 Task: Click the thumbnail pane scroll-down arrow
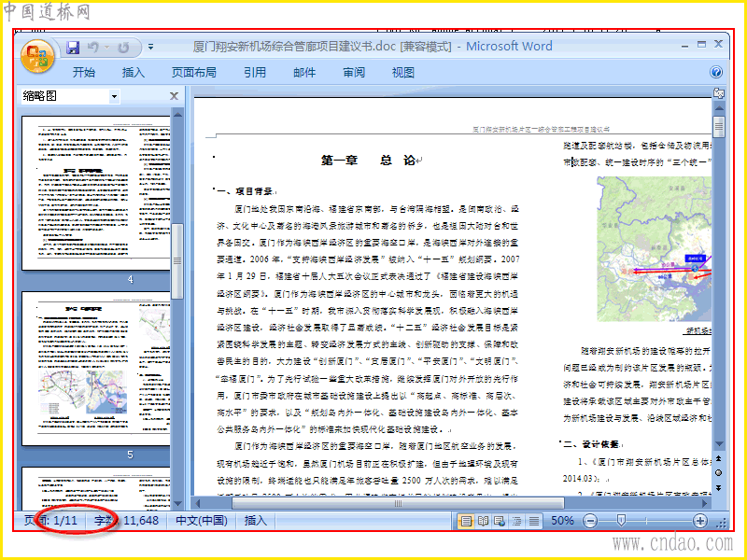177,503
